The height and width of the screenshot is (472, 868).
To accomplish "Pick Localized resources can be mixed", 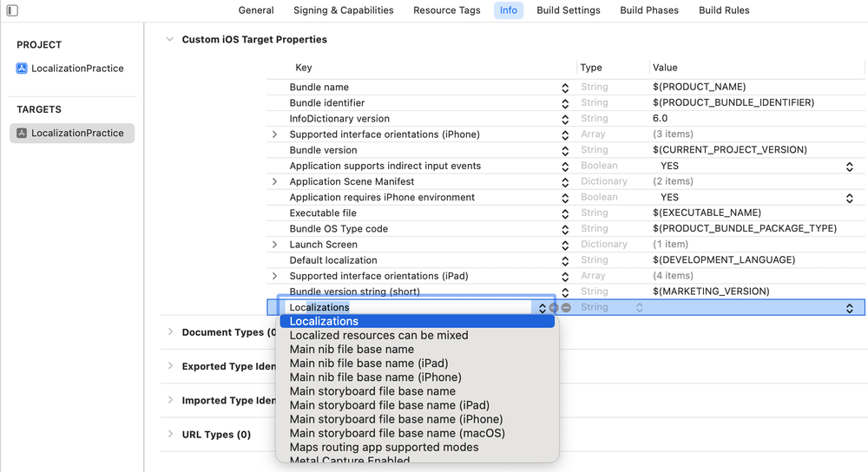I will coord(378,336).
